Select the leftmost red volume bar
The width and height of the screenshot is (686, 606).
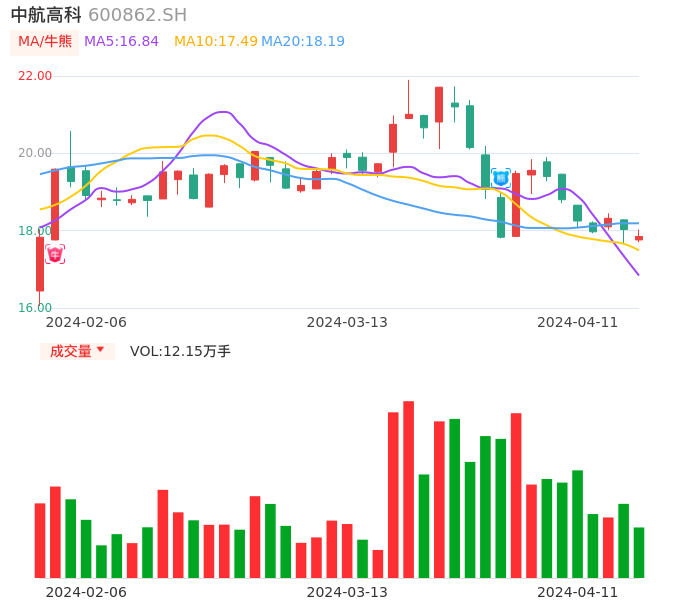point(40,540)
